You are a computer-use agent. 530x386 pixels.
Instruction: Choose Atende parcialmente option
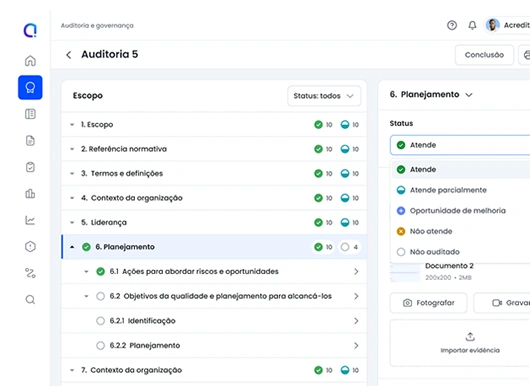(x=461, y=190)
